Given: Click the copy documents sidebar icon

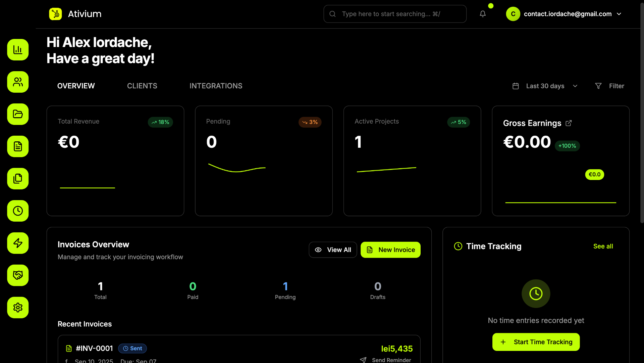Looking at the screenshot, I should coord(18,179).
